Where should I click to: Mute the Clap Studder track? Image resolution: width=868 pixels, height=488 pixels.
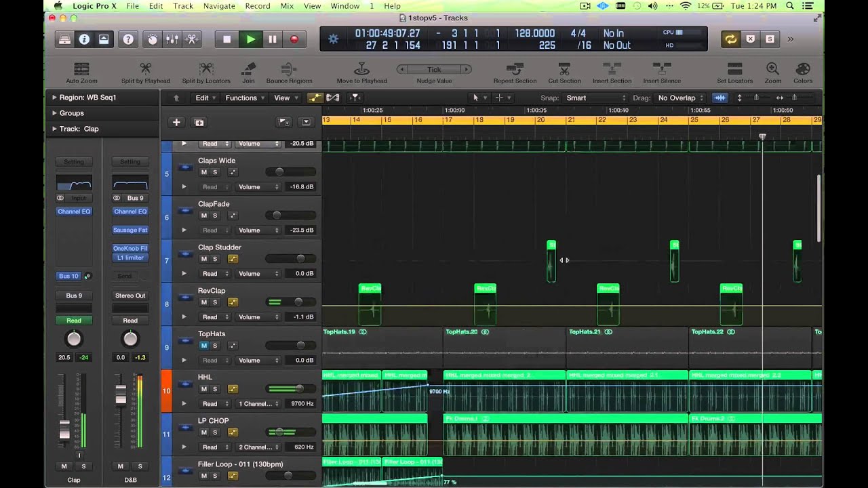pyautogui.click(x=203, y=259)
